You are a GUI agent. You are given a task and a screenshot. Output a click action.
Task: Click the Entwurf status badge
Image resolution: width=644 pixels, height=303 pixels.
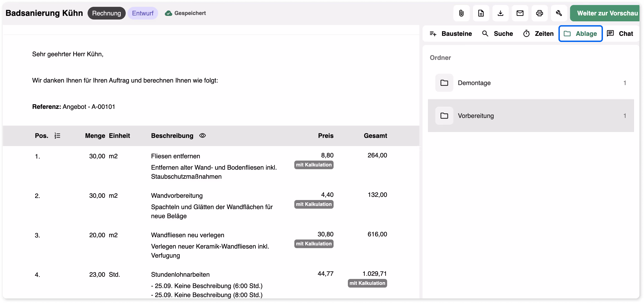click(143, 13)
